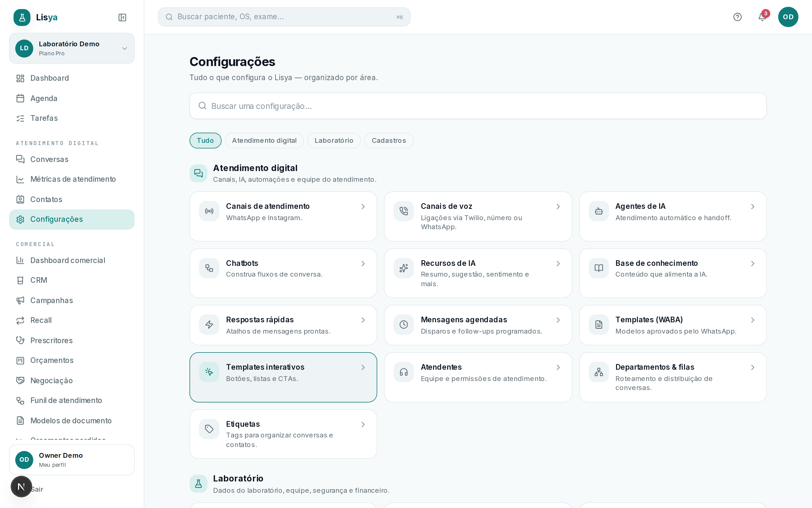
Task: Open Modelos de documento menu item
Action: point(72,421)
